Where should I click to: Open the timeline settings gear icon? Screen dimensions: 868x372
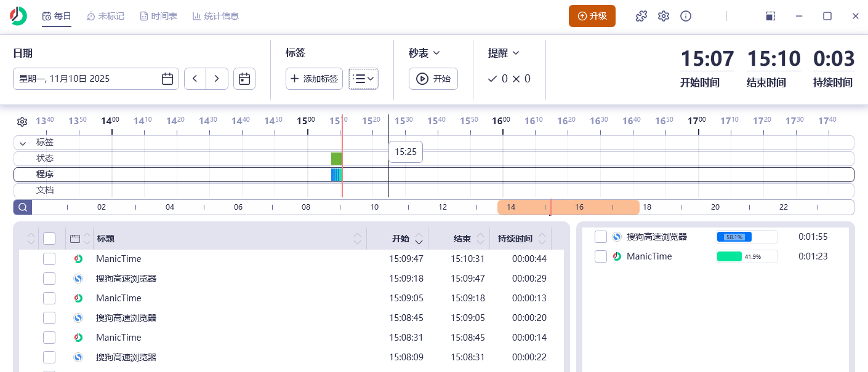(22, 121)
